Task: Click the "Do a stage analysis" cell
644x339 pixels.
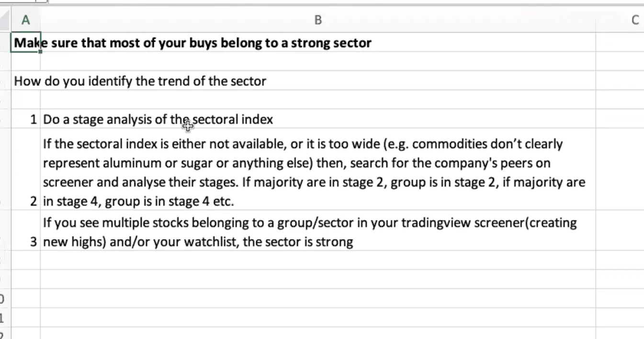Action: (317, 119)
